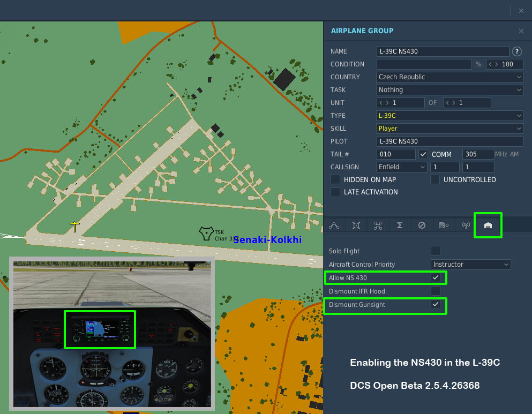Open the Summary sigma tab
The image size is (532, 414).
(x=400, y=225)
